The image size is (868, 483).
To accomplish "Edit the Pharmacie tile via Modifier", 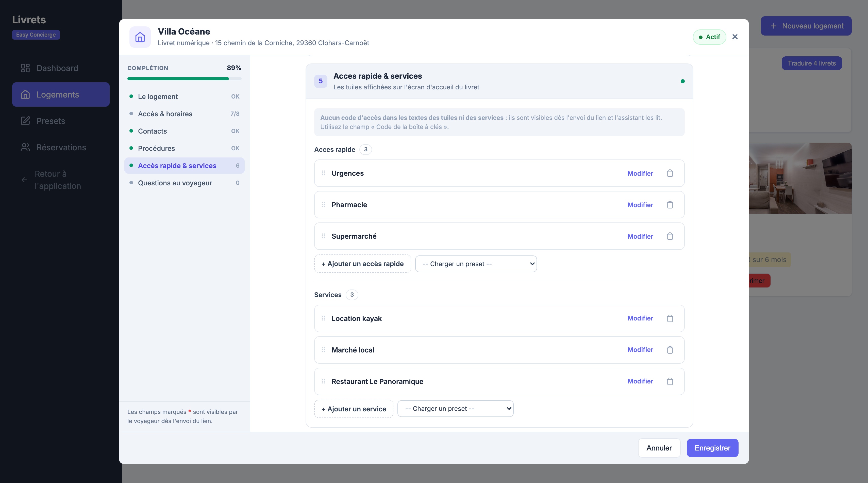I will click(640, 205).
